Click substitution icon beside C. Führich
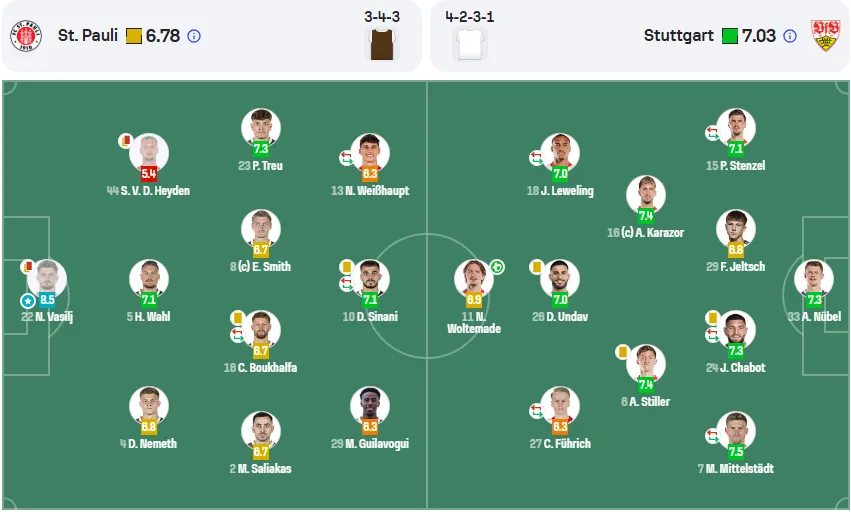Image resolution: width=851 pixels, height=512 pixels. click(x=536, y=411)
